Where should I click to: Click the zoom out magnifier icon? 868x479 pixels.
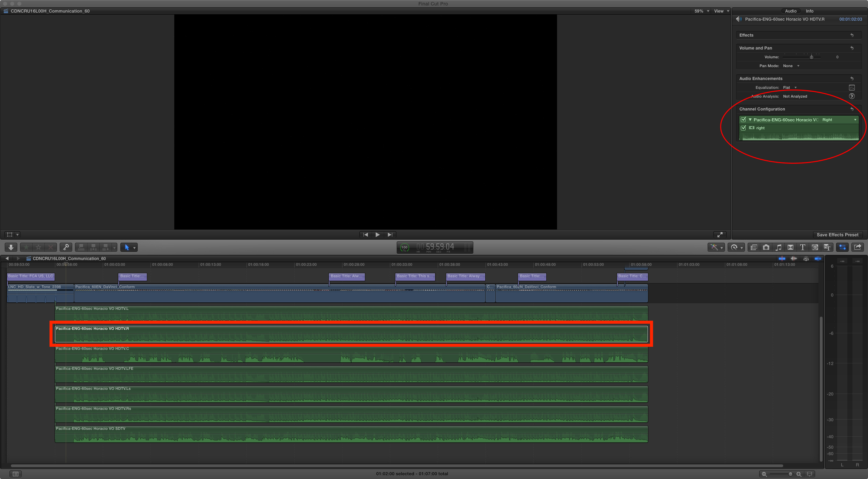pos(764,474)
